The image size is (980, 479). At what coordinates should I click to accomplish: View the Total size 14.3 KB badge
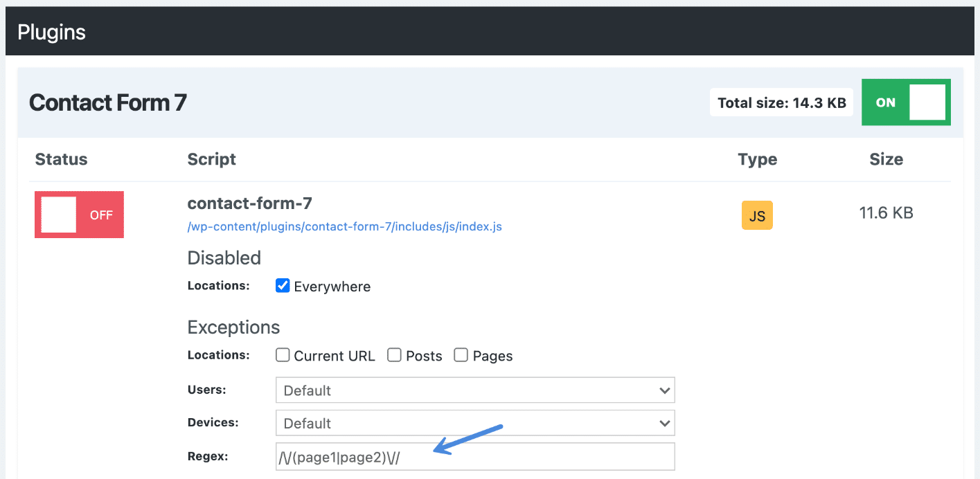pos(781,102)
